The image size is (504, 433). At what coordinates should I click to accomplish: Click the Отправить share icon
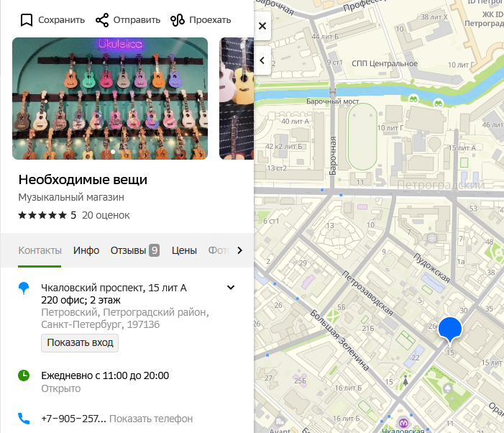tap(102, 20)
